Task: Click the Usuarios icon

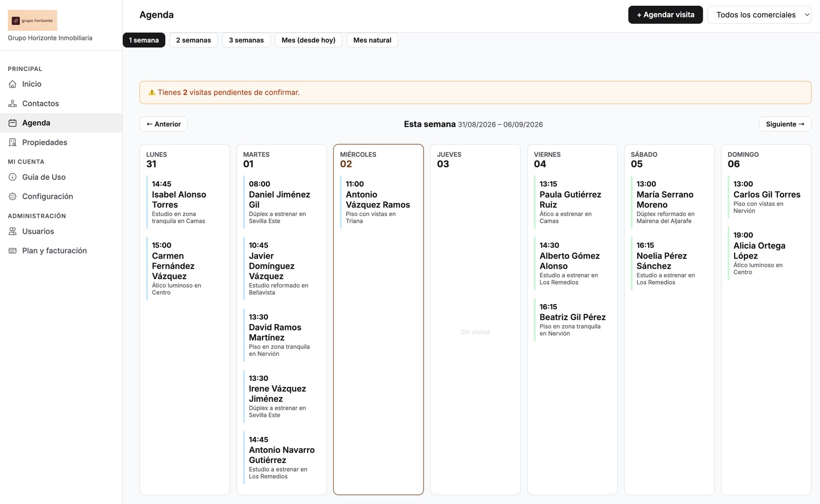Action: pos(13,231)
